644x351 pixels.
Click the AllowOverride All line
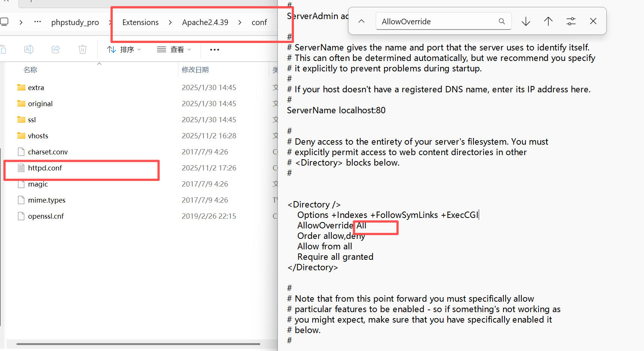coord(332,225)
